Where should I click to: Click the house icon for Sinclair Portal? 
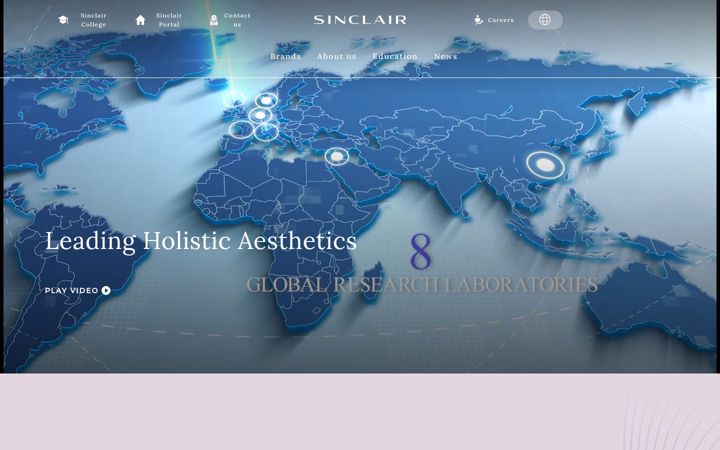tap(141, 20)
